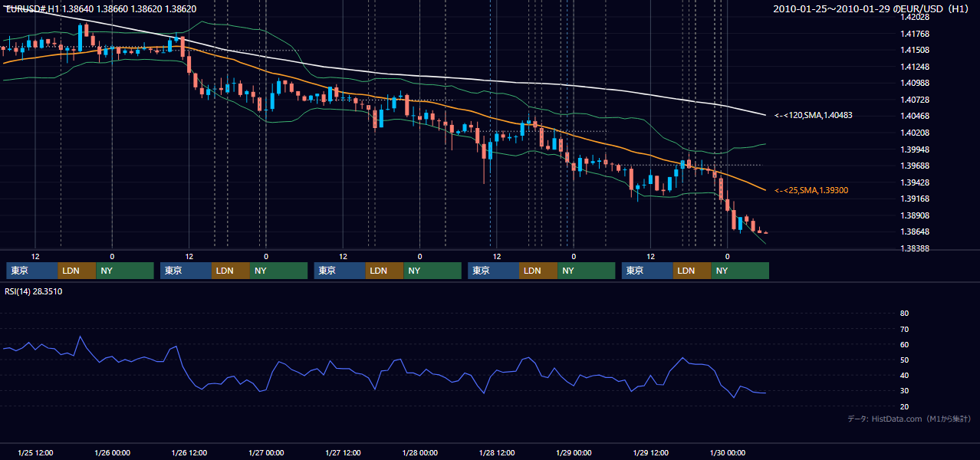Click price axis value 1.40468
Screen dimensions: 980x460
[x=914, y=116]
